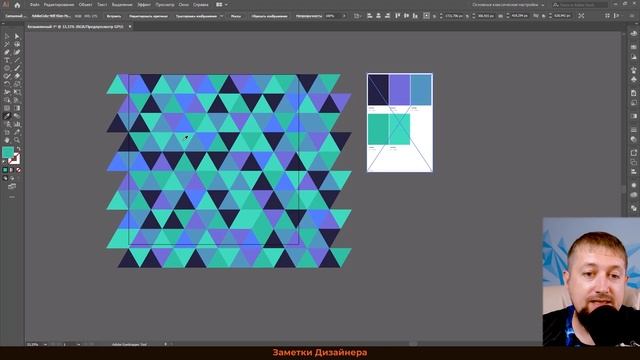Image resolution: width=640 pixels, height=360 pixels.
Task: Select the Eyedropper tool
Action: click(x=7, y=116)
